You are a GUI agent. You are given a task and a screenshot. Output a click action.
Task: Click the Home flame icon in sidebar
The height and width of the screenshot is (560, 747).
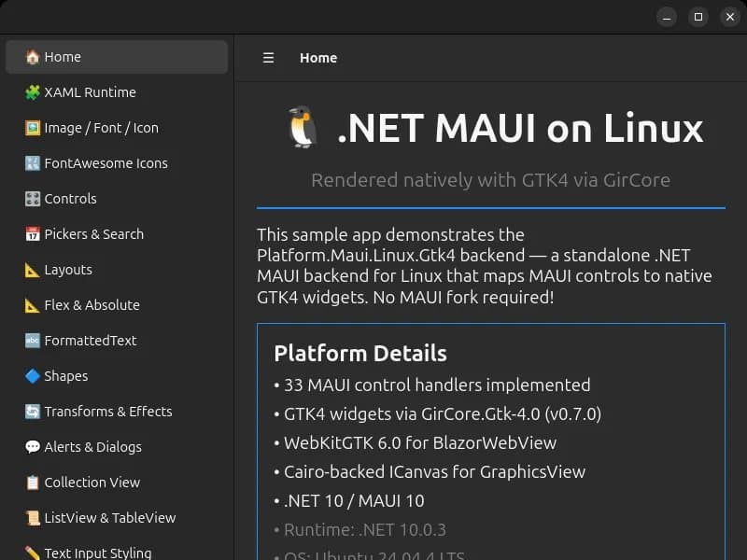(30, 56)
